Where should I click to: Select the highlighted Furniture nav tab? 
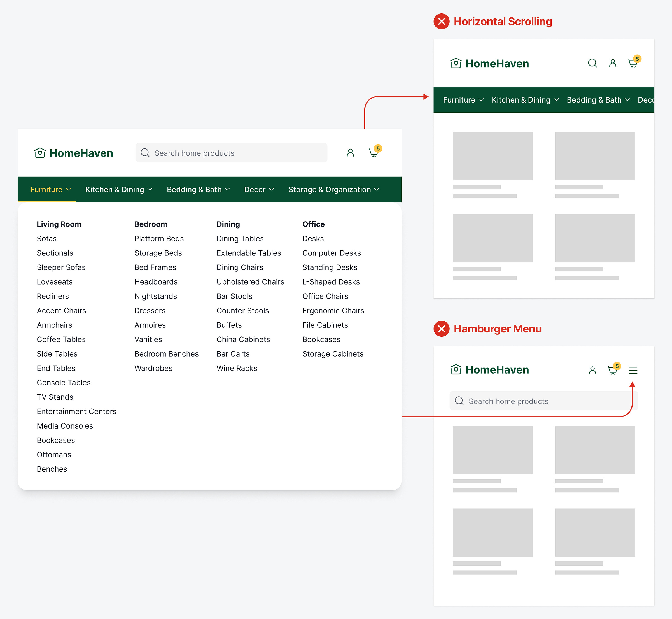[x=50, y=190]
